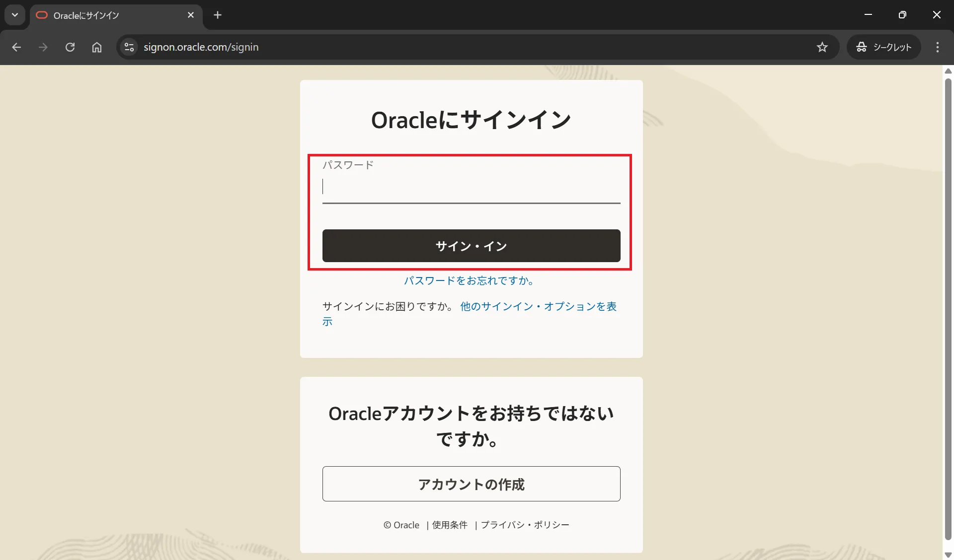
Task: Submit with the サイン・イン button
Action: [471, 246]
